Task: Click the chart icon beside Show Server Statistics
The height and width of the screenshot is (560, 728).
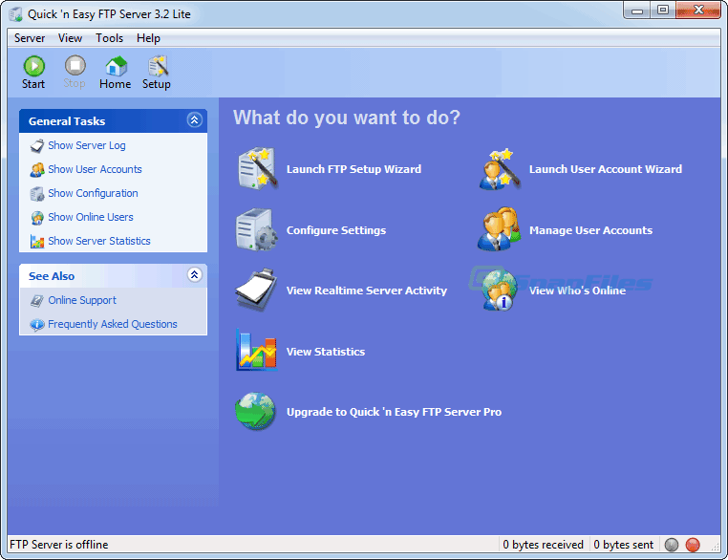Action: 37,242
